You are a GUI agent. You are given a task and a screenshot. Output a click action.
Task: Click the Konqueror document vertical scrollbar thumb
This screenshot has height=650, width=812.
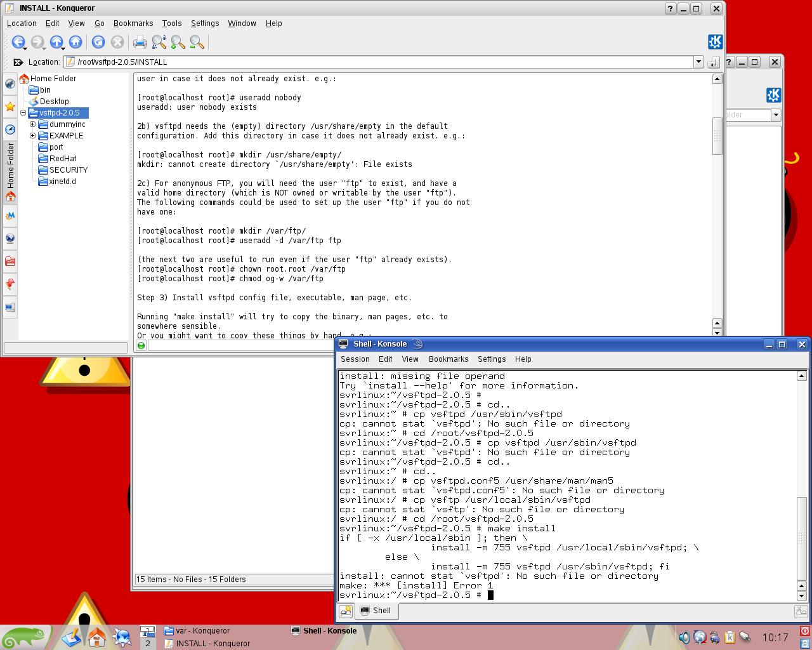point(717,135)
